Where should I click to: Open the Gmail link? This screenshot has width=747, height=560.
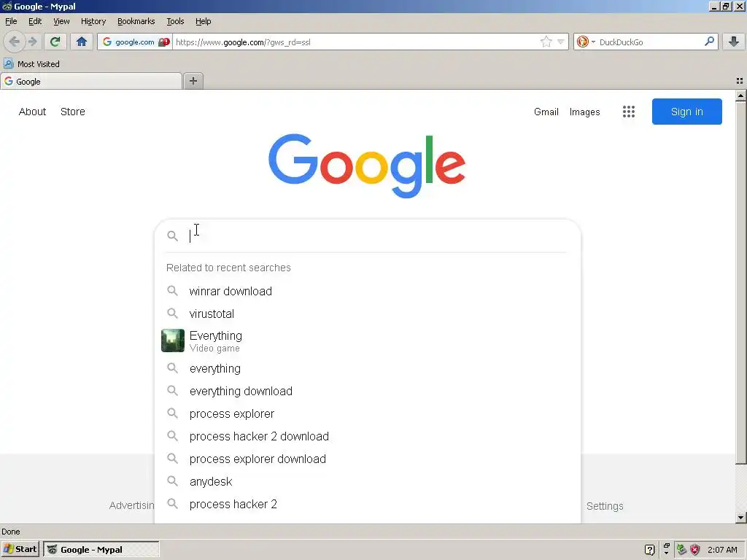[546, 112]
